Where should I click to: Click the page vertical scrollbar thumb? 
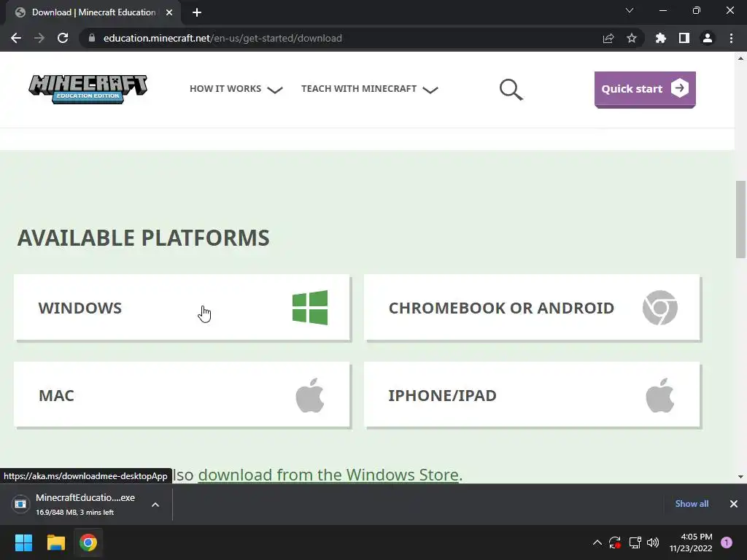pos(740,219)
